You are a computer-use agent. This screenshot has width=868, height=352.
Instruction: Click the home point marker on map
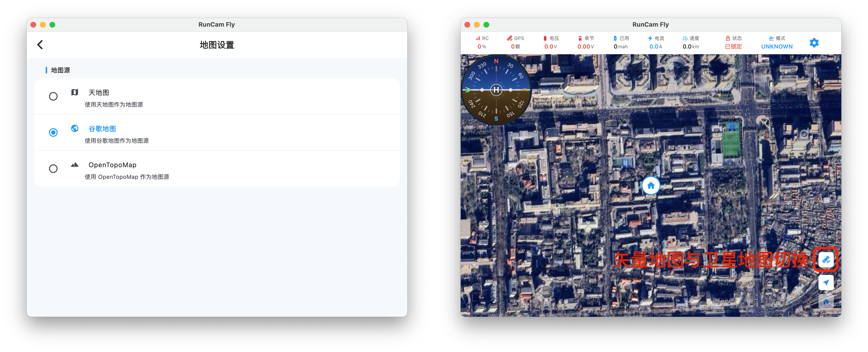click(x=651, y=186)
